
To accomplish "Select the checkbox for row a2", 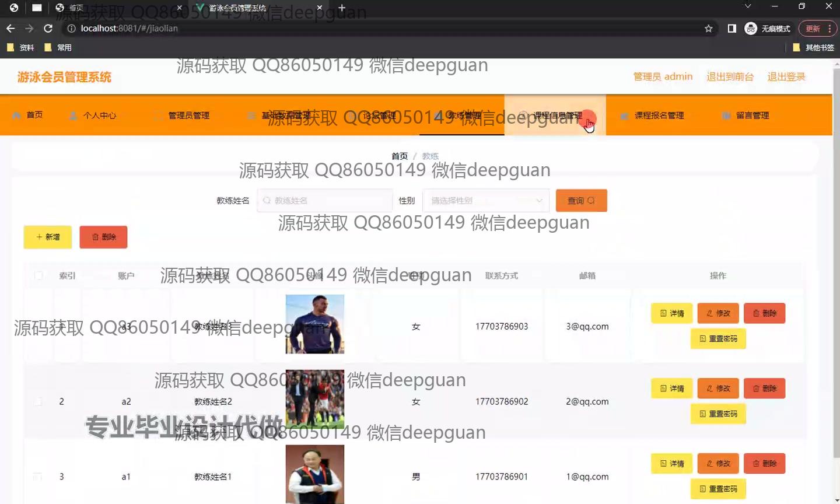I will click(38, 401).
